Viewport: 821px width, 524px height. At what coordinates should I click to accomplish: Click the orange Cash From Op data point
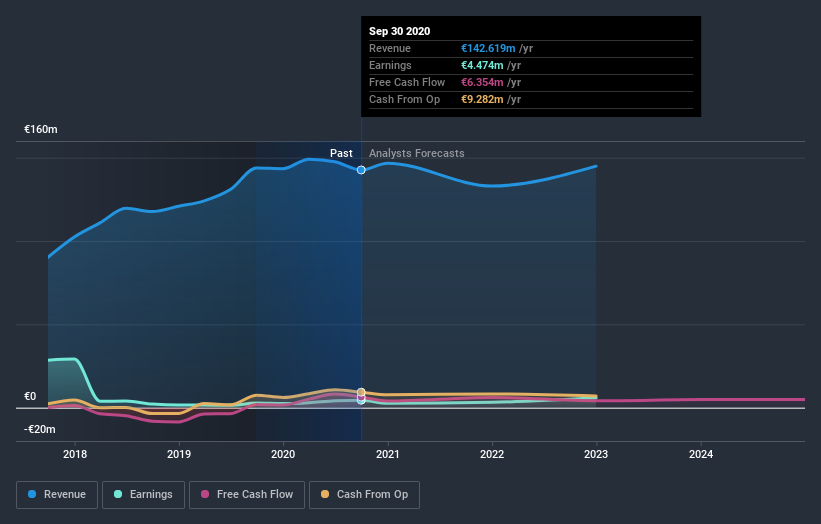coord(361,392)
